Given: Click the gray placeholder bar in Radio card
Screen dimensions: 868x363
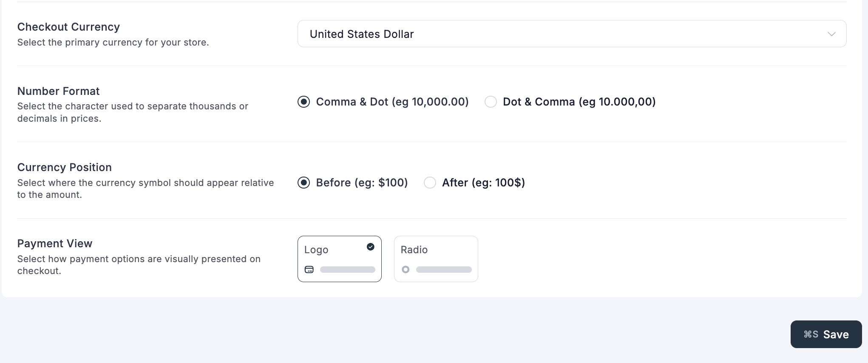Looking at the screenshot, I should click(x=444, y=269).
